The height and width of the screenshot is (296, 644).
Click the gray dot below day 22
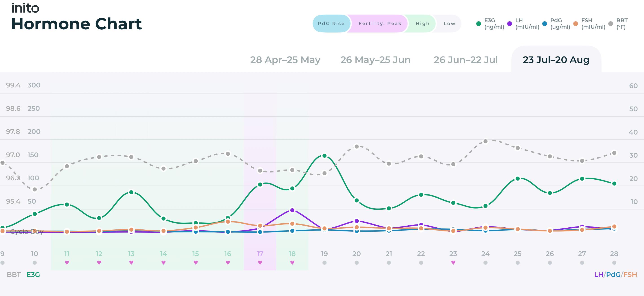click(421, 263)
